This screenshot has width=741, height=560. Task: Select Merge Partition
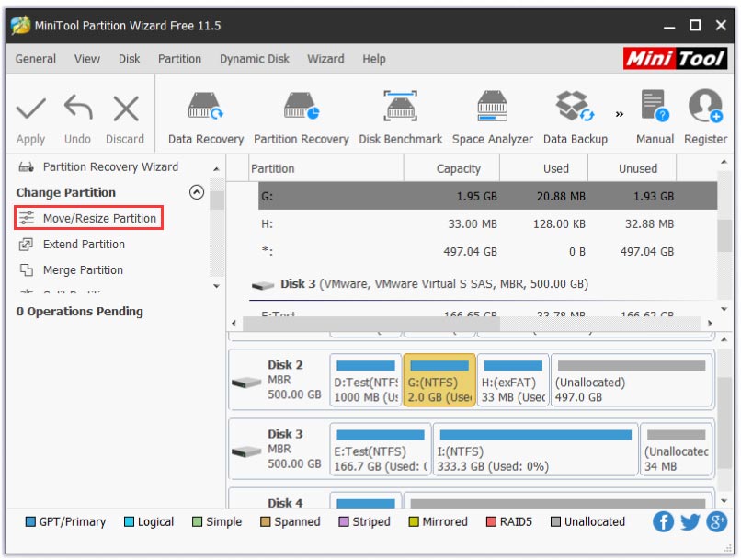(83, 269)
